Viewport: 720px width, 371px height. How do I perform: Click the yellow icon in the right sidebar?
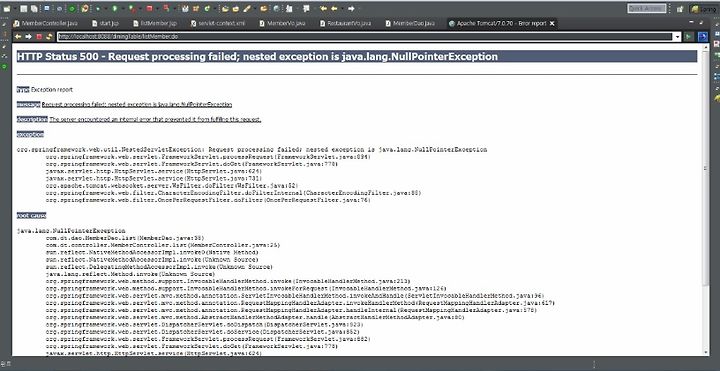pyautogui.click(x=717, y=98)
